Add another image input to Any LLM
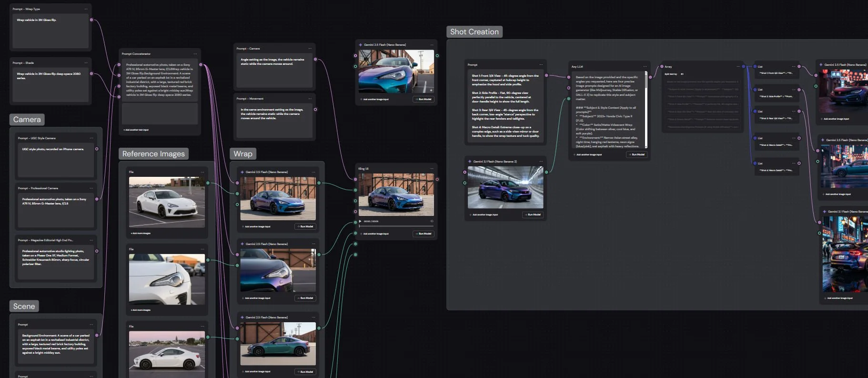The width and height of the screenshot is (868, 378). point(587,154)
